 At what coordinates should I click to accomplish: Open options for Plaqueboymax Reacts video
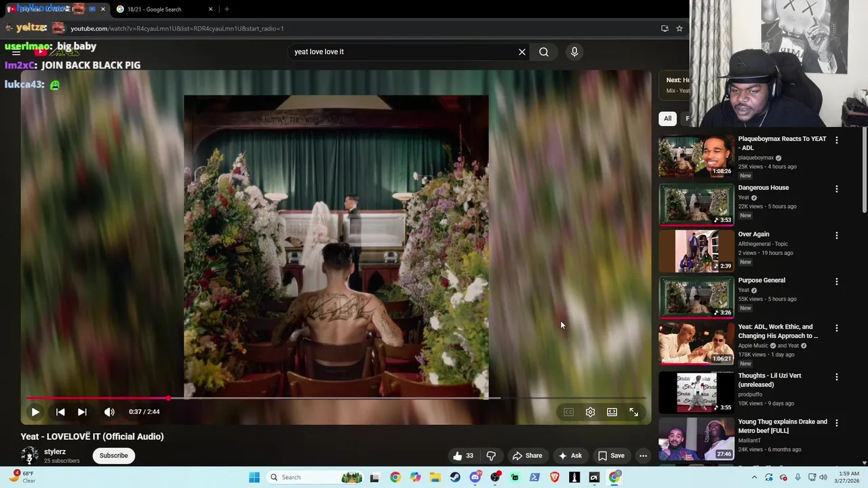(x=836, y=140)
